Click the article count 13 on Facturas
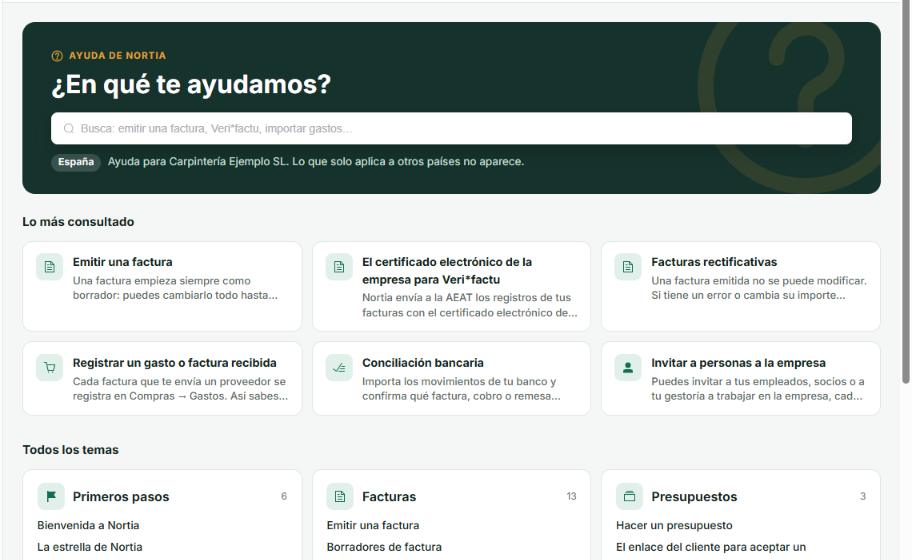 [571, 496]
